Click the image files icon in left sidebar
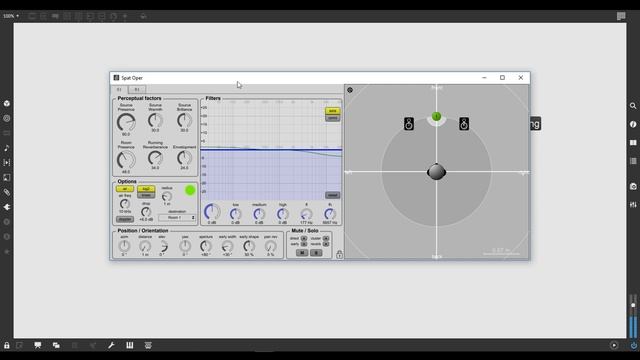 point(7,178)
